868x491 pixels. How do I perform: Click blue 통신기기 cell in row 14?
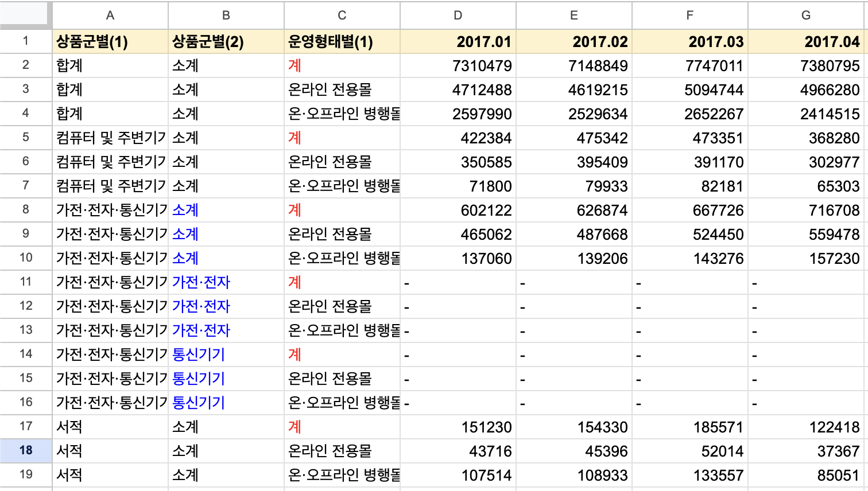[x=226, y=354]
